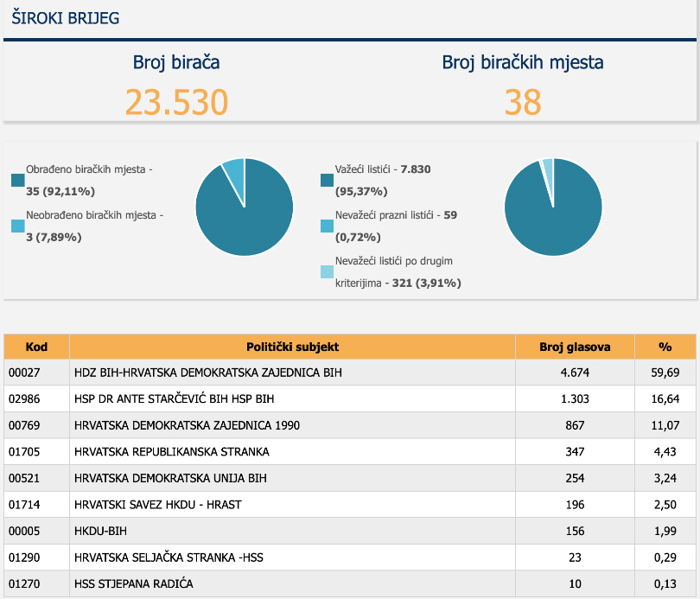
Task: Click vote count 254
Action: [575, 478]
